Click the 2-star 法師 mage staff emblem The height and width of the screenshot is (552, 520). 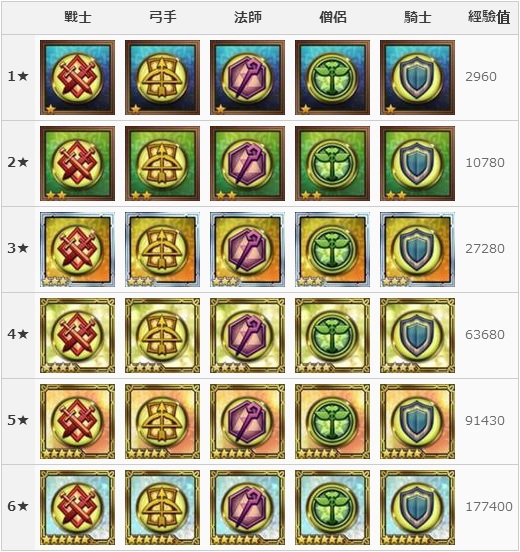pos(248,164)
